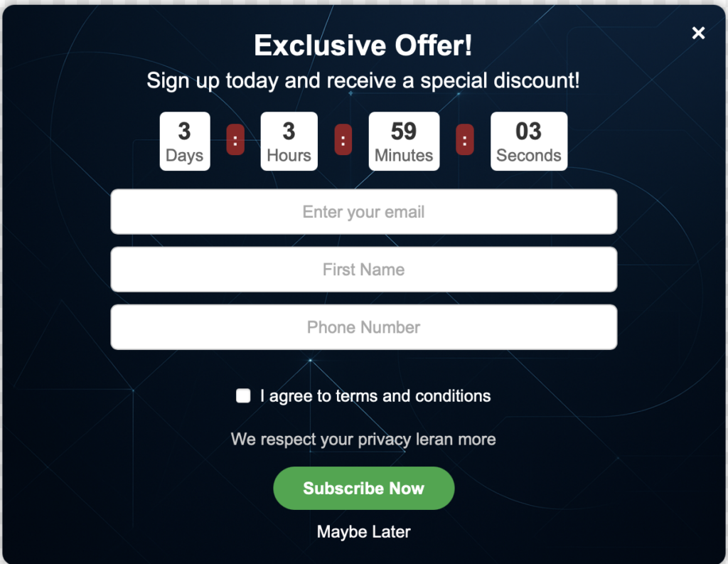
Task: Click the 03 digits in the countdown
Action: [x=528, y=132]
